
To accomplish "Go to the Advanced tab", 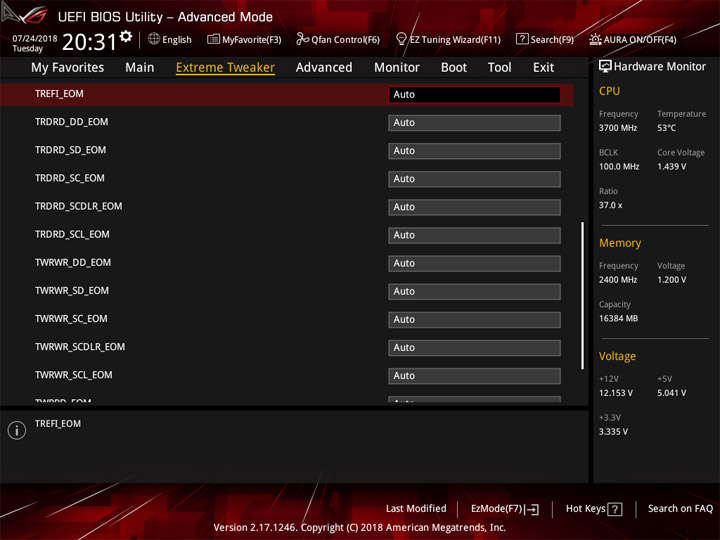I will pos(324,68).
